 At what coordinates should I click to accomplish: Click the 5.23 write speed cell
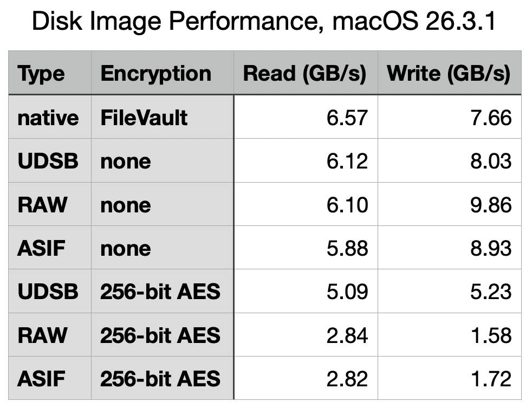(x=491, y=292)
